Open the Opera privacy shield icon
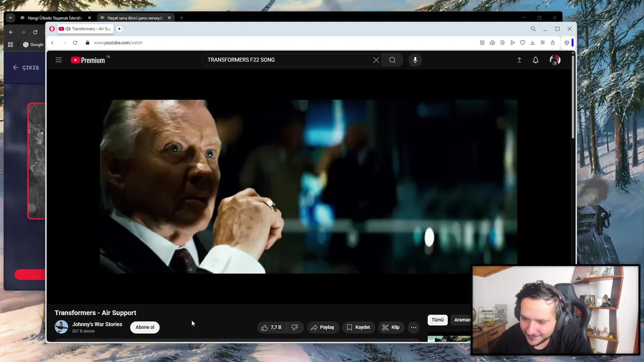The width and height of the screenshot is (644, 362). 502,43
